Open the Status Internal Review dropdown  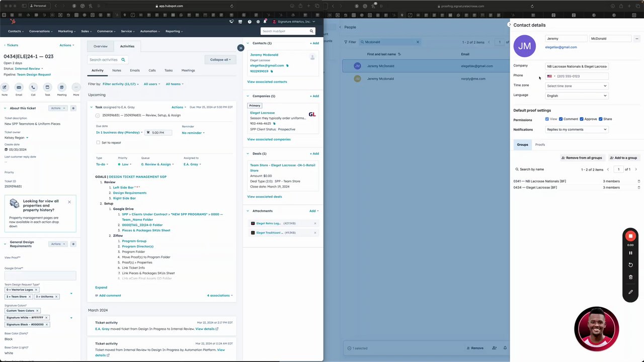(29, 68)
